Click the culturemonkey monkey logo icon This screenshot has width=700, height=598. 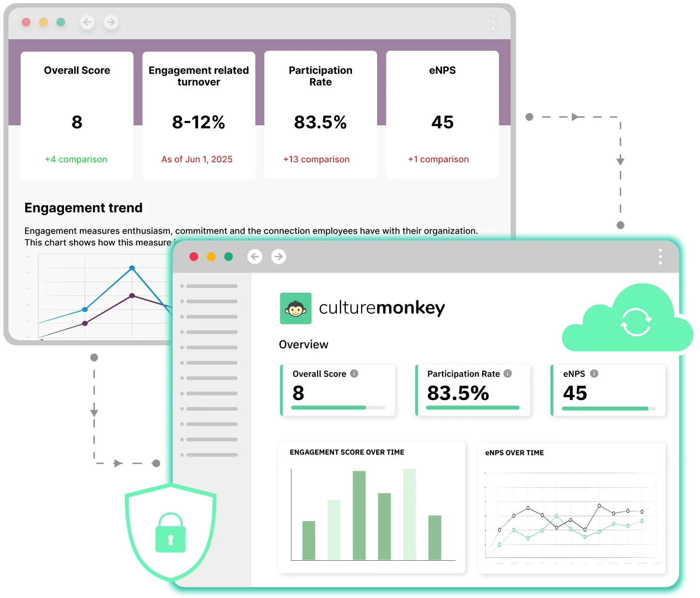coord(296,308)
